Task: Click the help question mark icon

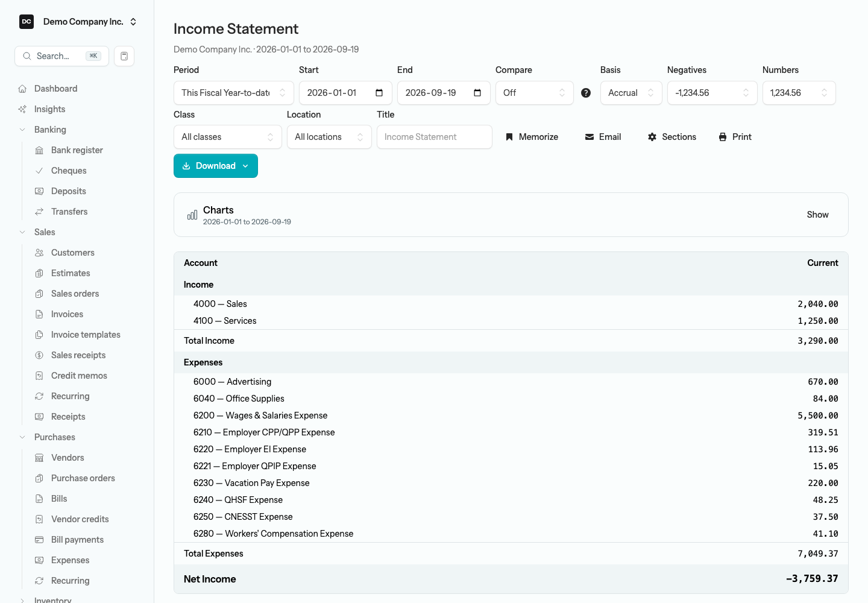Action: point(586,93)
